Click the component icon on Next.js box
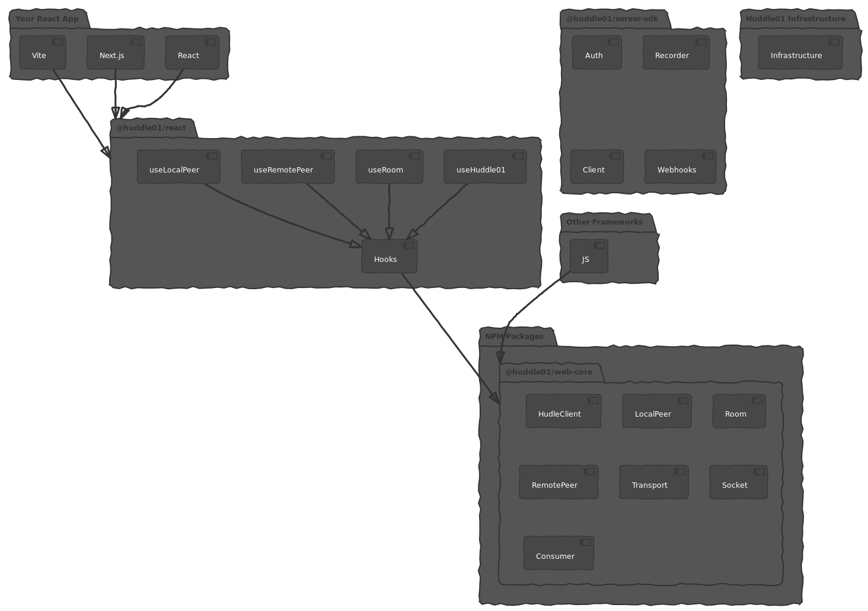Screen dimensions: 868x611 [x=136, y=42]
